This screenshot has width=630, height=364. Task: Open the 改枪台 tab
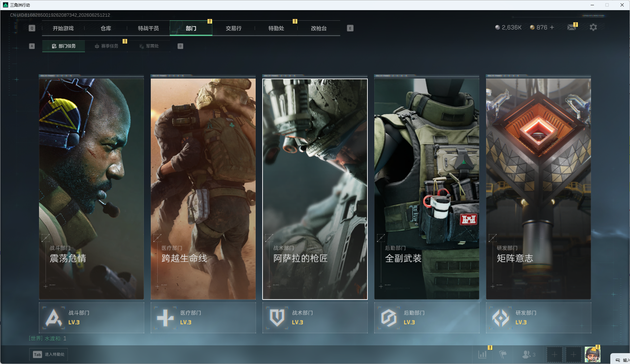[319, 28]
